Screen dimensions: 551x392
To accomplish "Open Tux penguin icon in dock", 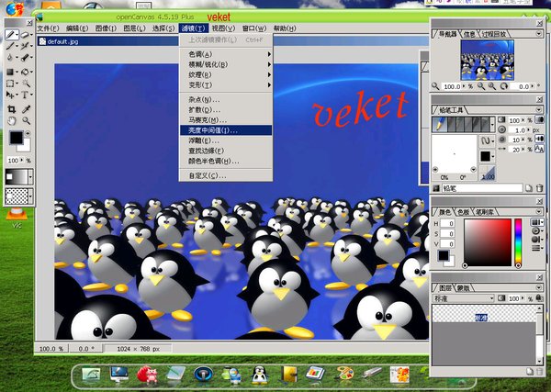I will click(x=260, y=374).
